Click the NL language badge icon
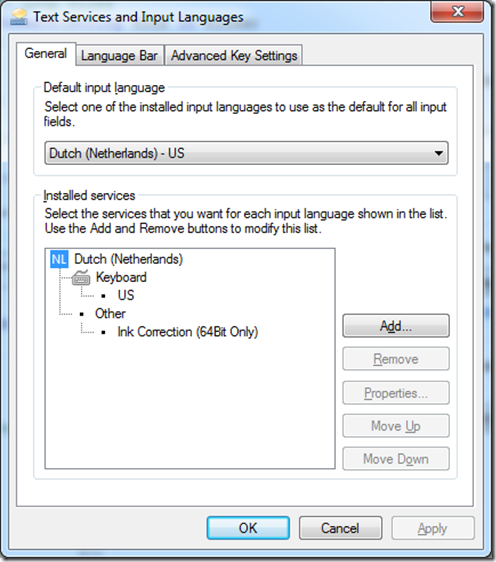 click(59, 259)
